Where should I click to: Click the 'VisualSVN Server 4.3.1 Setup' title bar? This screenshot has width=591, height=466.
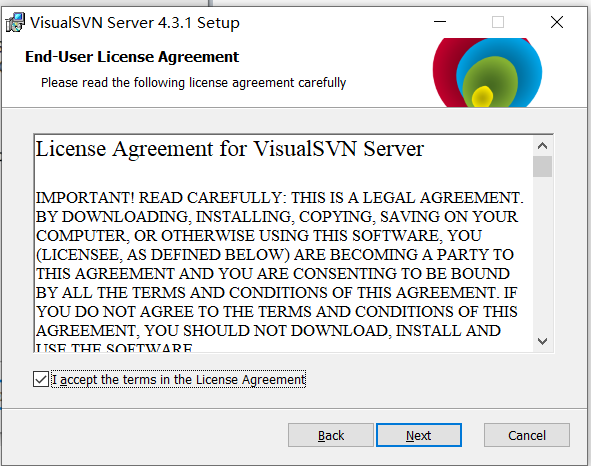click(x=135, y=23)
